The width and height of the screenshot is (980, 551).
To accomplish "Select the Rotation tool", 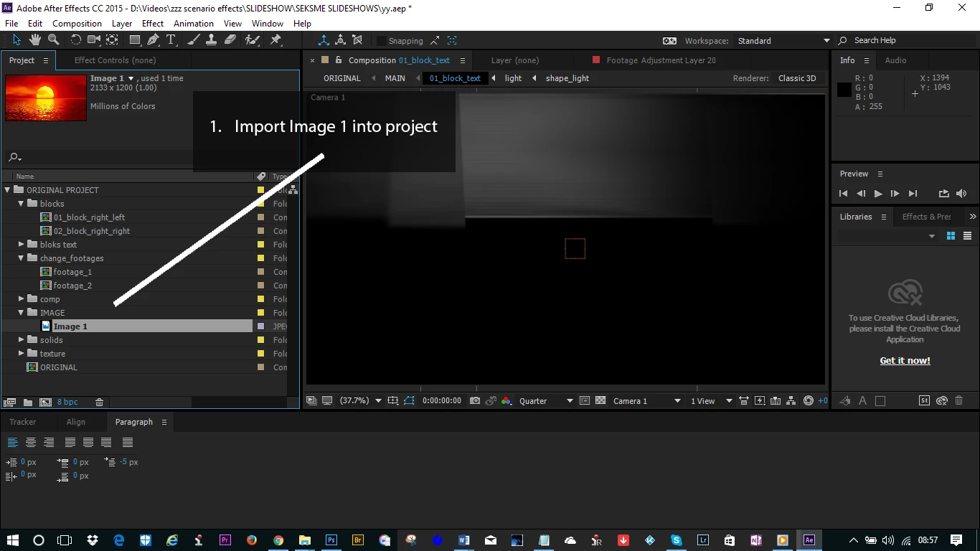I will point(75,40).
